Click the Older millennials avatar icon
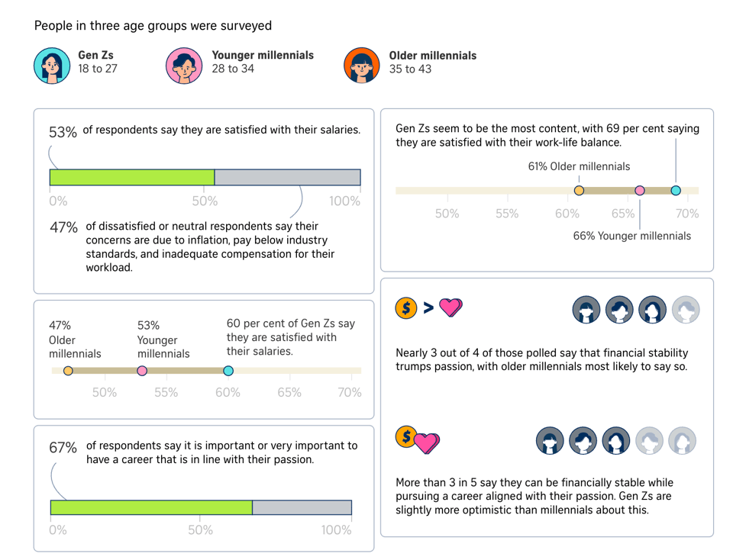Viewport: 733px width, 560px height. (x=363, y=66)
